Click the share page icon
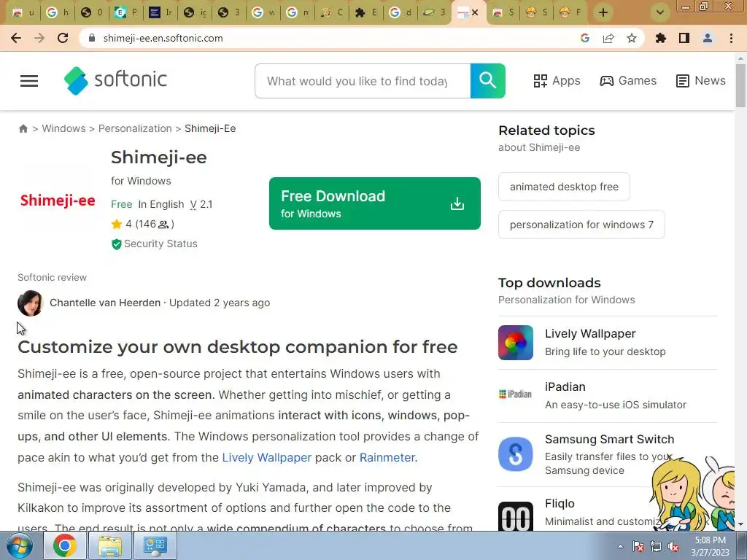Screen dimensions: 747x560 [x=608, y=38]
